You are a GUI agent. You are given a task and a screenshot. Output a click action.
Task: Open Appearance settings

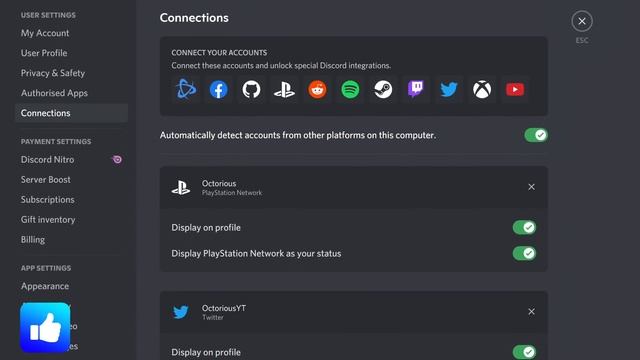pos(71,286)
